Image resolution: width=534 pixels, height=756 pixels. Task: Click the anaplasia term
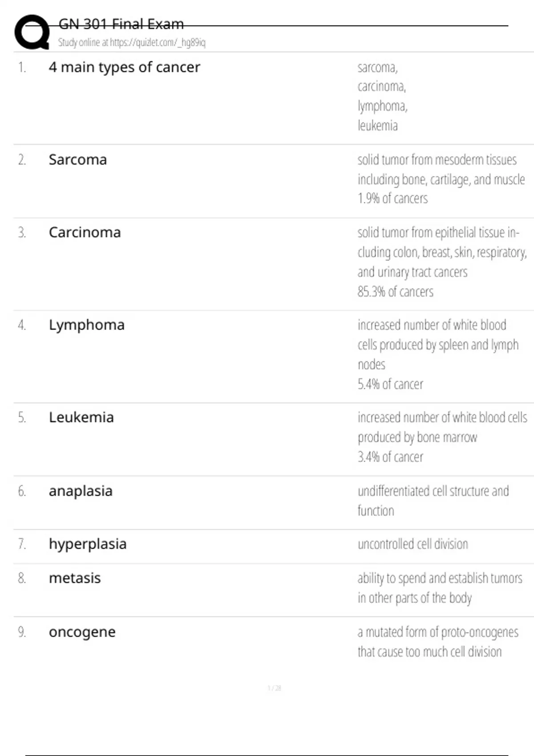click(81, 491)
